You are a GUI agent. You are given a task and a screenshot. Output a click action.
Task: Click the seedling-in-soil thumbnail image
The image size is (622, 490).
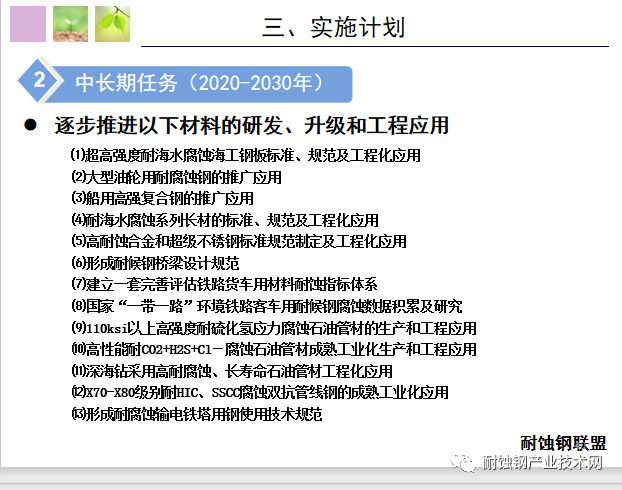71,24
